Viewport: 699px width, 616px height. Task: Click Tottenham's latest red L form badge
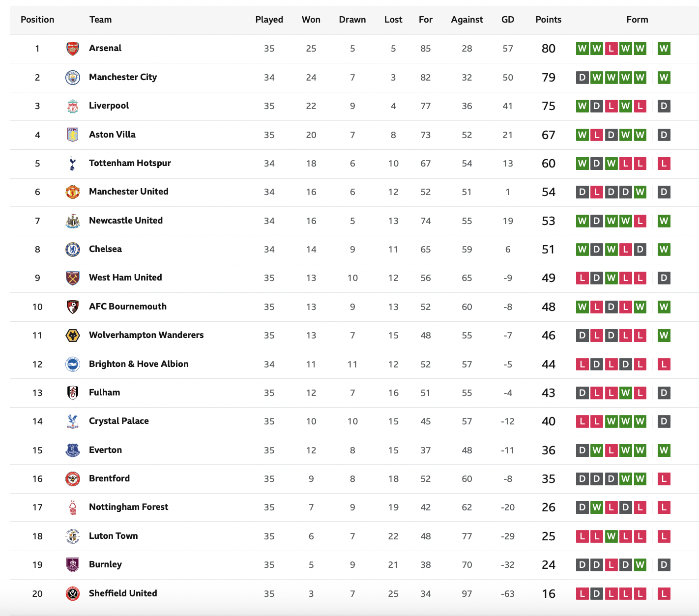664,163
